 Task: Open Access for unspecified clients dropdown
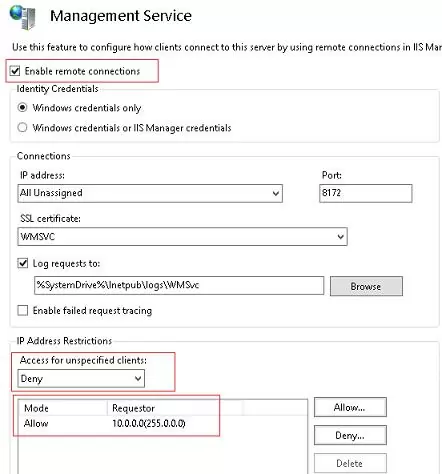coord(81,379)
